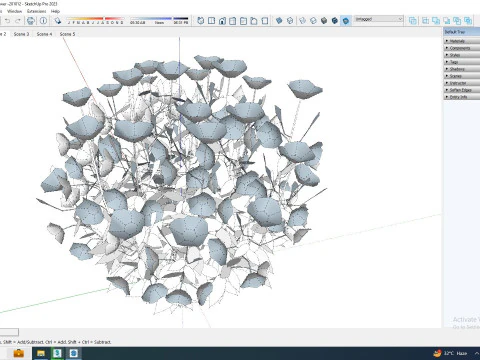Click the Undo arrow in the toolbar
The width and height of the screenshot is (480, 360).
point(7,21)
